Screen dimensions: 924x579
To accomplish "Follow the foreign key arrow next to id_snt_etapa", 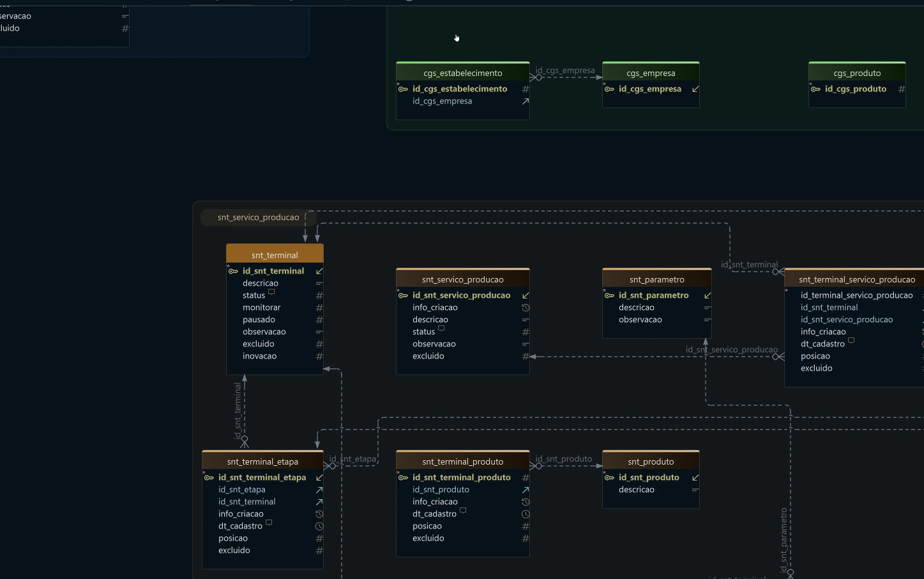I will tap(319, 490).
